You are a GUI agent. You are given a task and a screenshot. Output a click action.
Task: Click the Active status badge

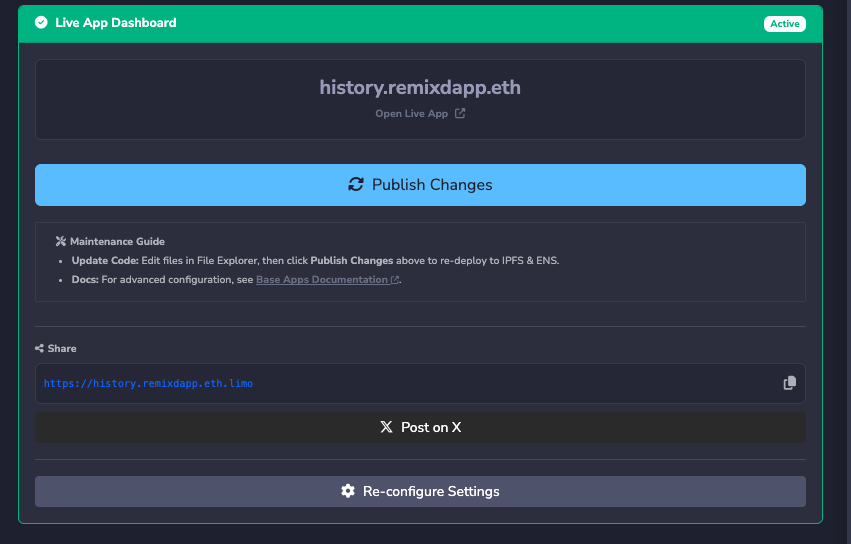pyautogui.click(x=785, y=23)
